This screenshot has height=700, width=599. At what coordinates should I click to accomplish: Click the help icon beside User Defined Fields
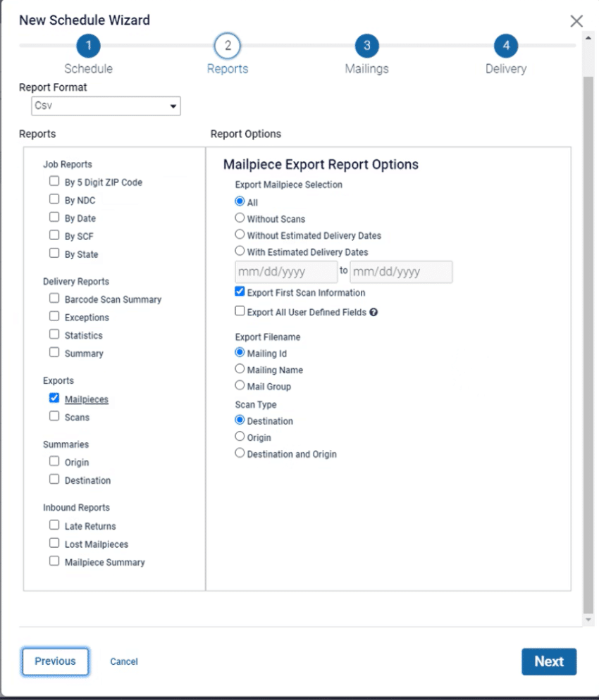tap(373, 312)
